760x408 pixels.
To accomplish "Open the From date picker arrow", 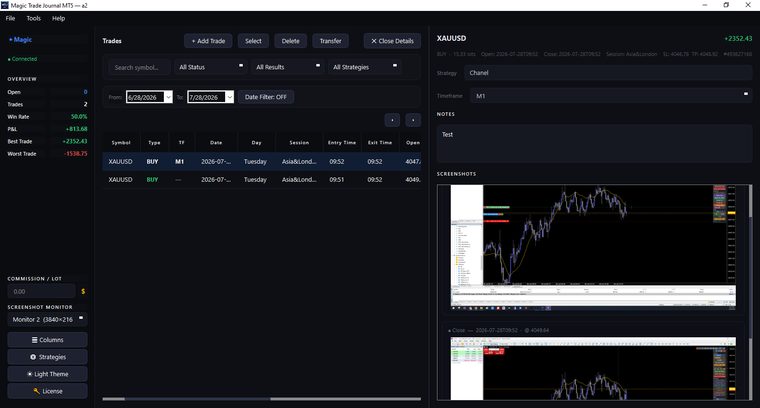I will pyautogui.click(x=168, y=97).
